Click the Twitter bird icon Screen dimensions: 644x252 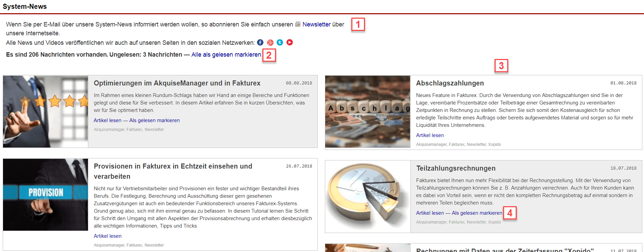[280, 42]
